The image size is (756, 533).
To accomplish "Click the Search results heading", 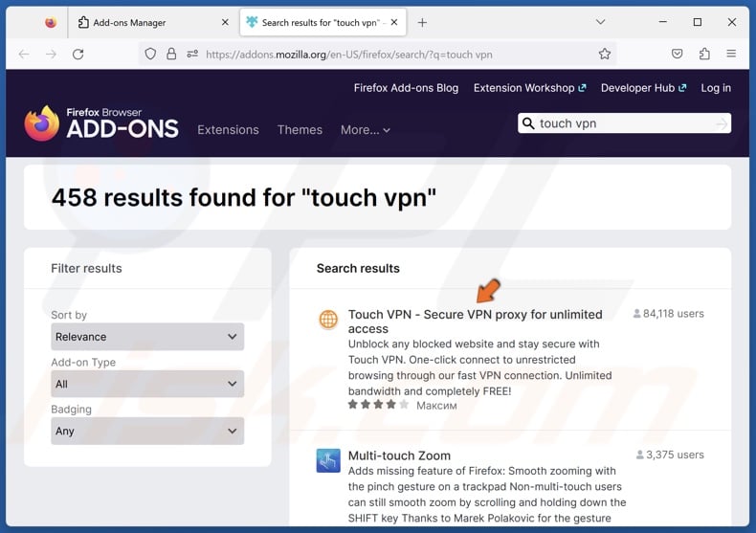I will (x=358, y=269).
